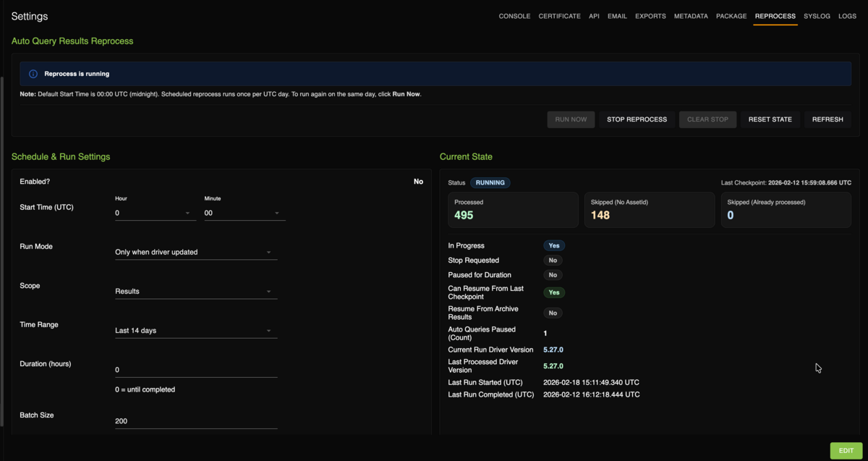Click the Schedule & Run Settings heading
The image size is (868, 461).
point(61,156)
